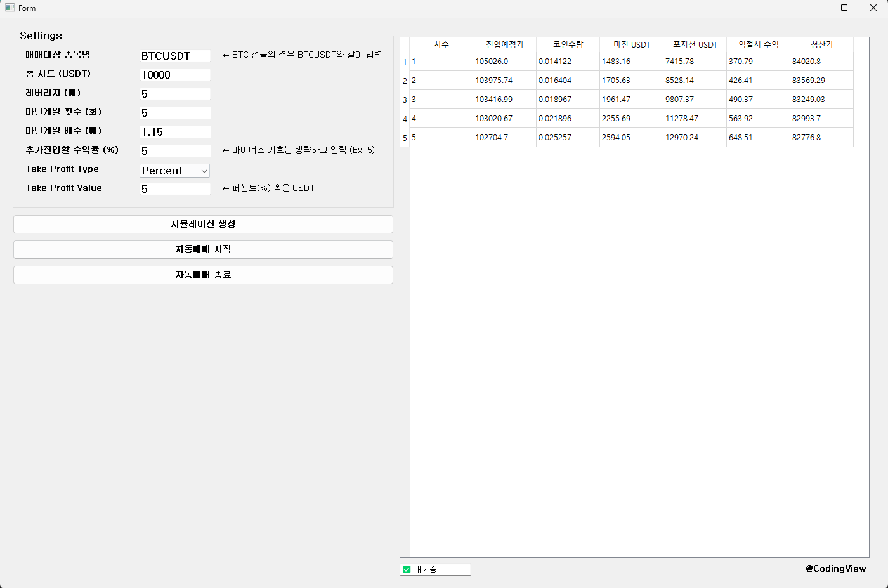Click the 레버리지 input field
This screenshot has width=888, height=588.
[x=174, y=94]
